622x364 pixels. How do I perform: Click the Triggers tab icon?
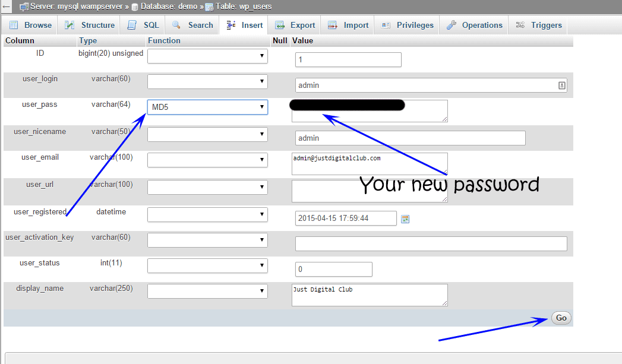[x=520, y=25]
